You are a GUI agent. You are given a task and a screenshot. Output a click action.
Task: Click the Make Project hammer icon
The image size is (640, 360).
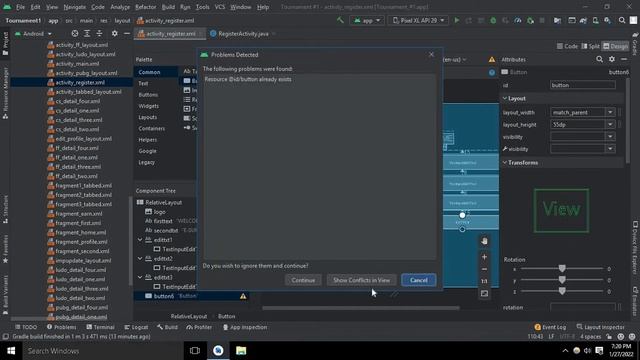[x=340, y=20]
